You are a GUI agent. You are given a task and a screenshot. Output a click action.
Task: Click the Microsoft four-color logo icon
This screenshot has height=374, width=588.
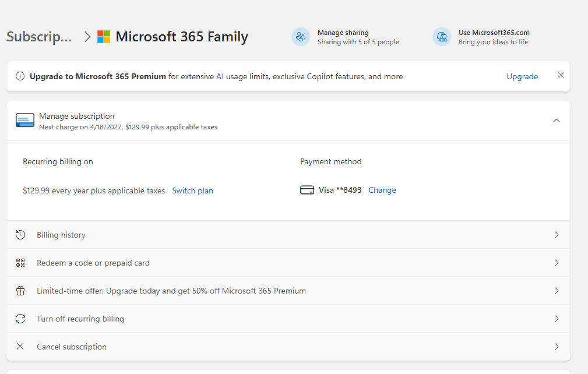[x=104, y=37]
